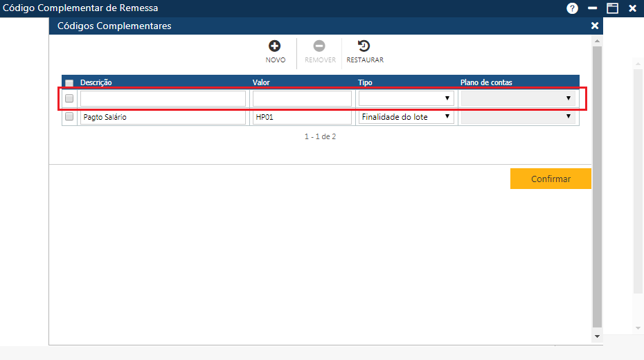Open the Finalidade do lote dropdown

[x=406, y=117]
